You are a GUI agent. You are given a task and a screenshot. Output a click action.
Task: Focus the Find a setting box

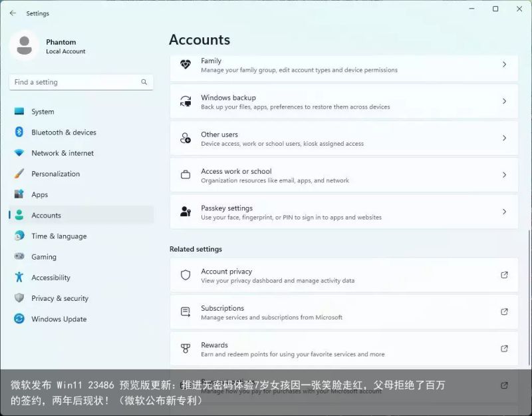click(81, 82)
